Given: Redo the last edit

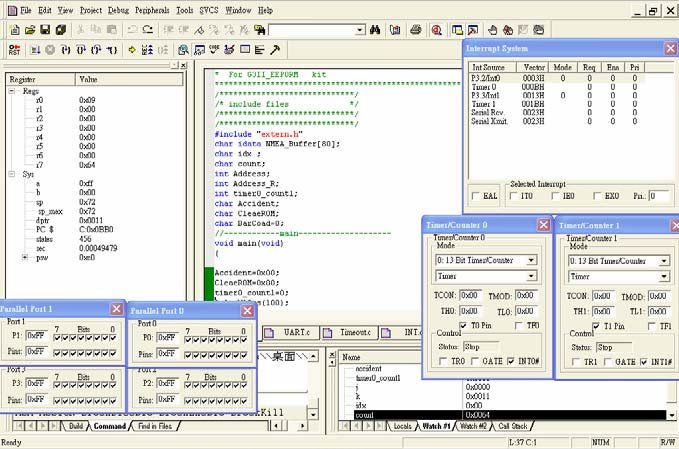Looking at the screenshot, I should [x=148, y=30].
